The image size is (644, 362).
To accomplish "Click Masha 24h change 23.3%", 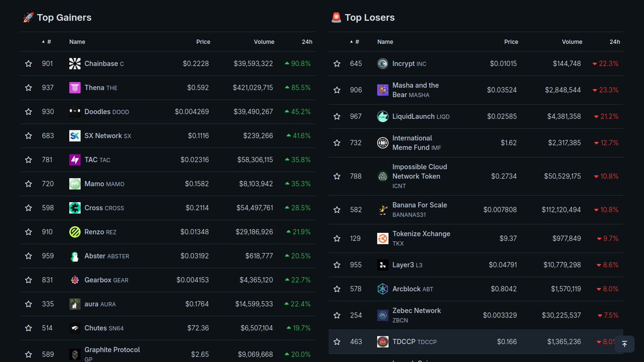I will 605,90.
